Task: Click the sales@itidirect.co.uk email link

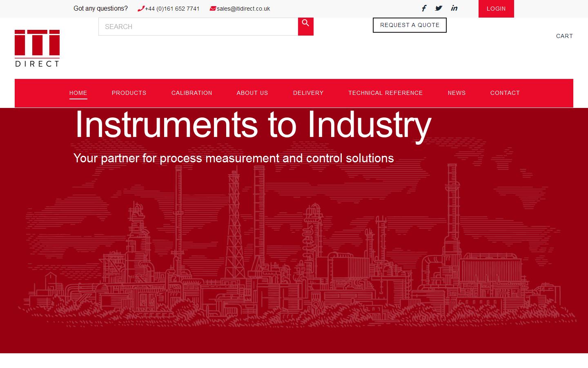Action: point(243,9)
